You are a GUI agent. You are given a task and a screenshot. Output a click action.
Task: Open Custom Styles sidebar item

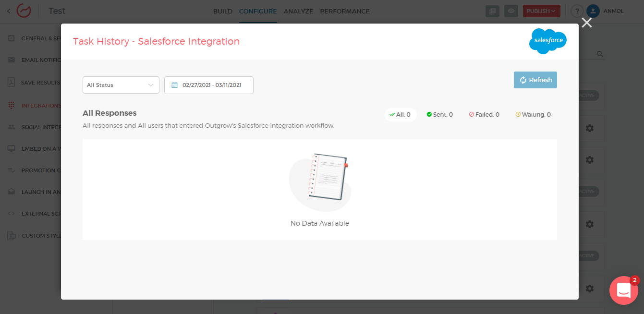[35, 236]
